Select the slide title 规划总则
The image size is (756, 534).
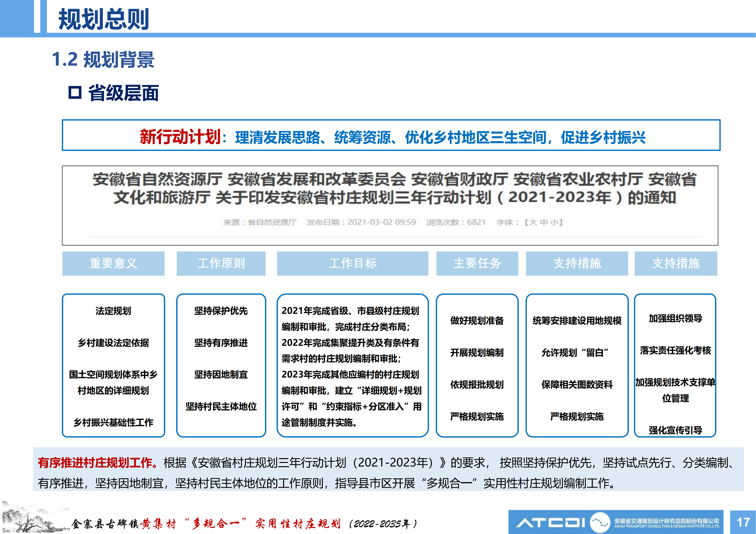pos(104,19)
